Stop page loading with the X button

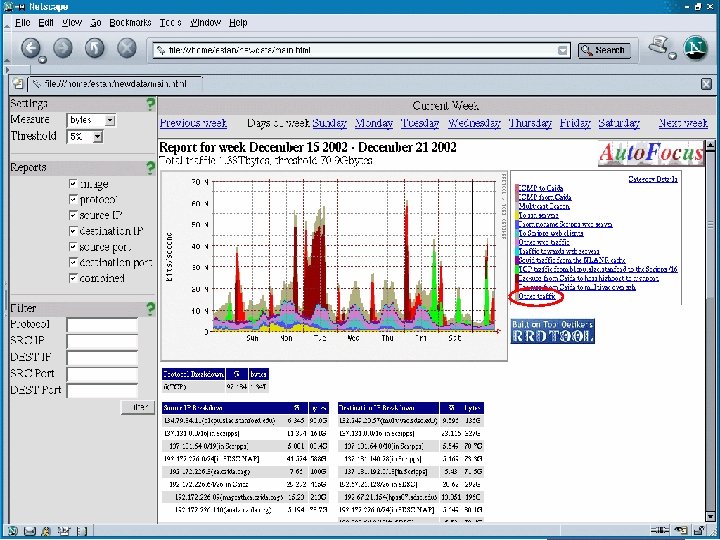(x=126, y=48)
